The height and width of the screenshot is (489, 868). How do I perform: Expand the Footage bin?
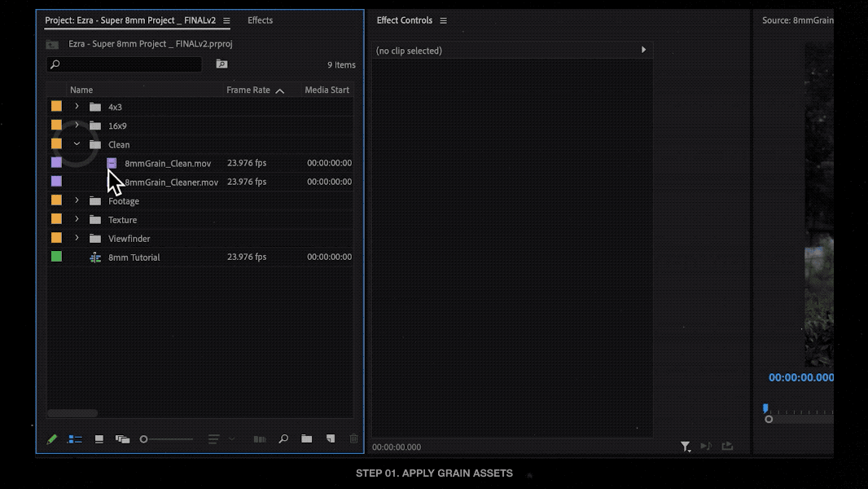coord(77,200)
